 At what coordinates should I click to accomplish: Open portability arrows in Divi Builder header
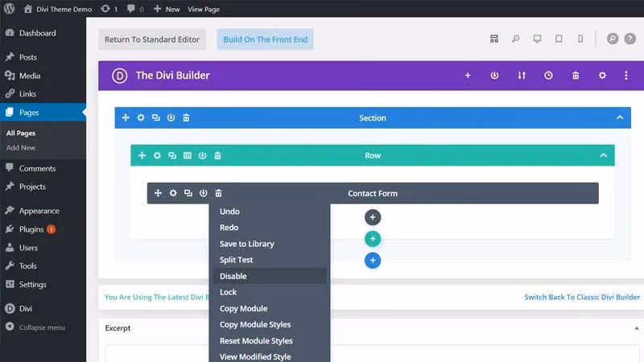tap(522, 76)
